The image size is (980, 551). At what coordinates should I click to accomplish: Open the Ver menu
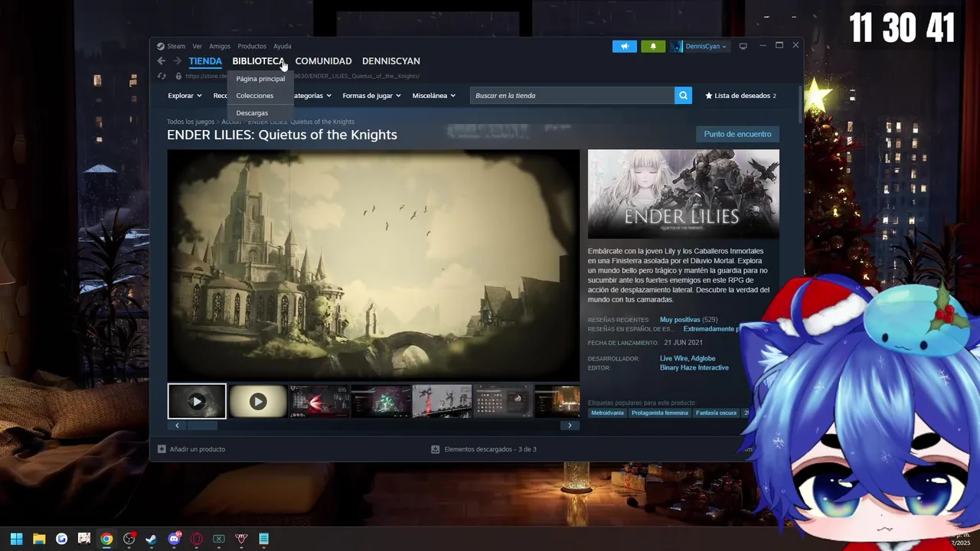pyautogui.click(x=198, y=46)
